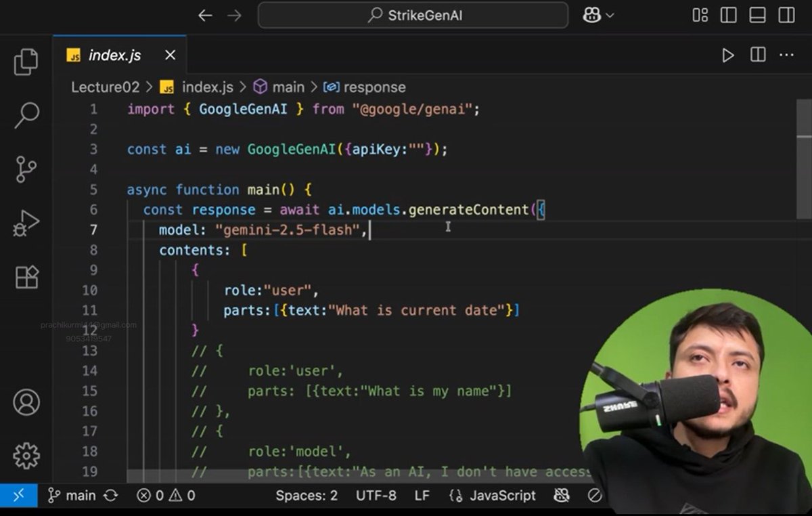This screenshot has width=812, height=516.
Task: Click the Lecture02 breadcrumb
Action: tap(105, 87)
